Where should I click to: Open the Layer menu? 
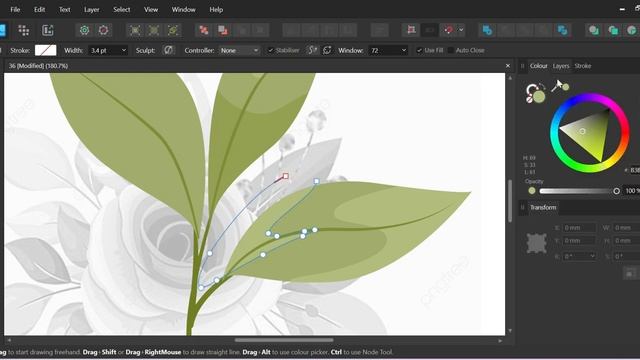click(x=91, y=9)
